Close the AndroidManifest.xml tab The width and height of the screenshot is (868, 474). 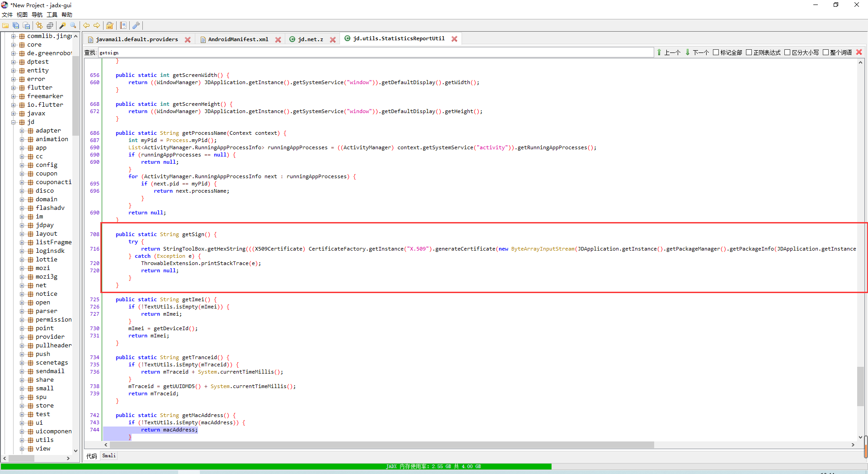278,40
